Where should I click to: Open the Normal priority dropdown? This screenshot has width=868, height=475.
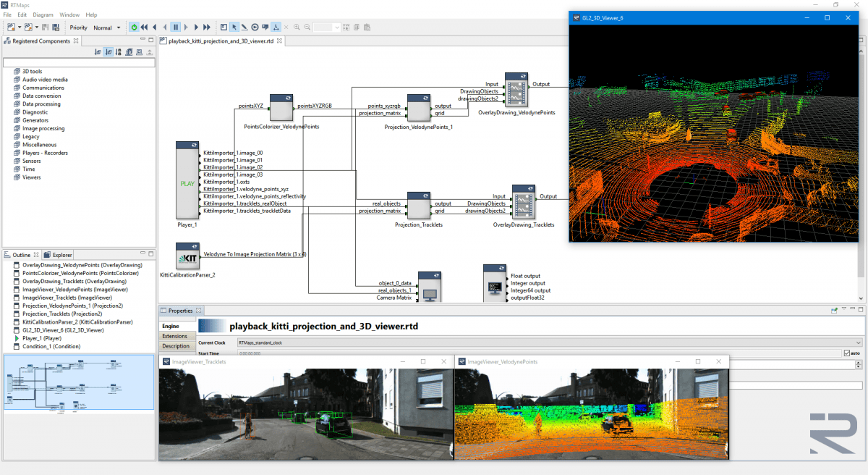(x=107, y=28)
